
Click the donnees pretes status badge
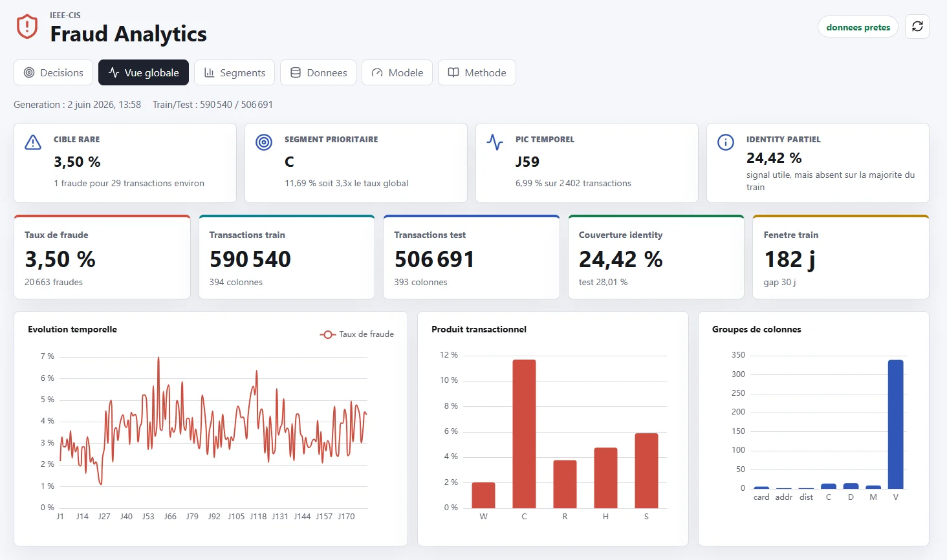[858, 27]
